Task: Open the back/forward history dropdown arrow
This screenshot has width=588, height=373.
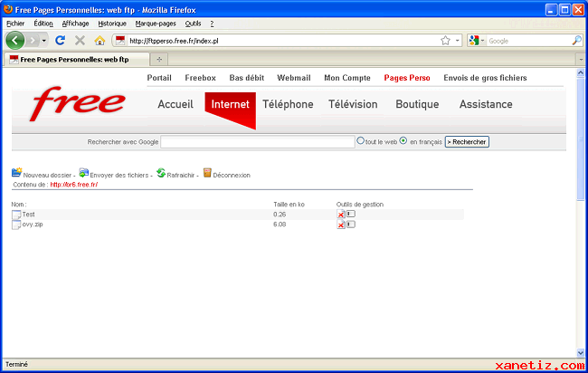Action: 44,40
